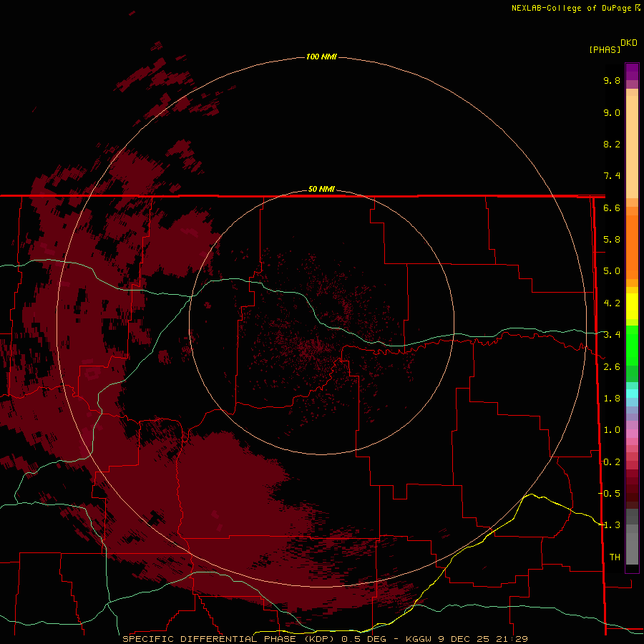Click the 8.2 value on the color scale
The width and height of the screenshot is (644, 644).
(612, 144)
